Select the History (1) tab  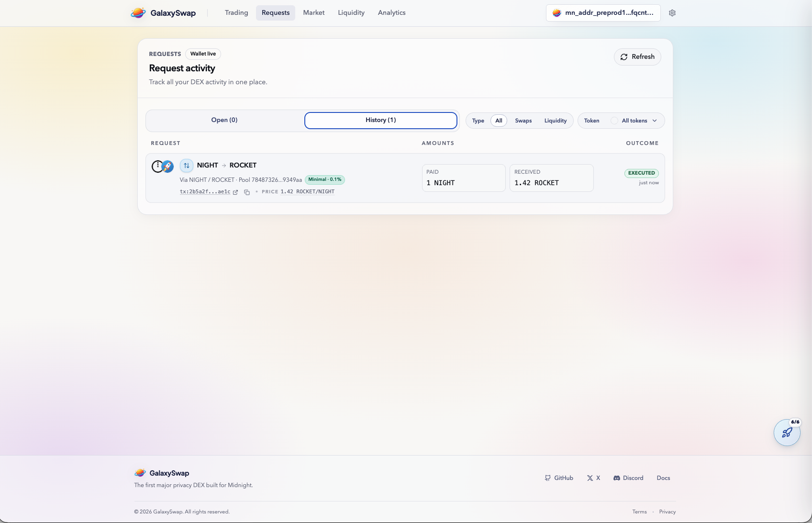click(x=380, y=120)
